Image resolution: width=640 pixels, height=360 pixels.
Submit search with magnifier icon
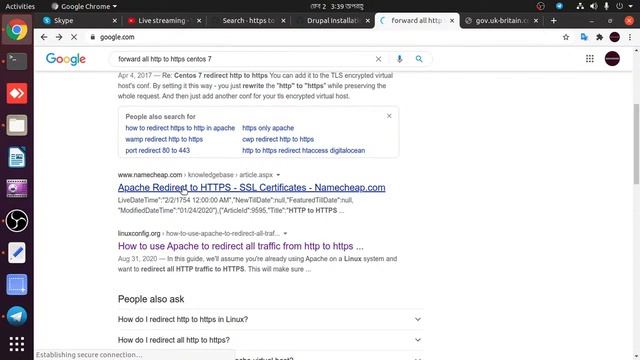[419, 59]
